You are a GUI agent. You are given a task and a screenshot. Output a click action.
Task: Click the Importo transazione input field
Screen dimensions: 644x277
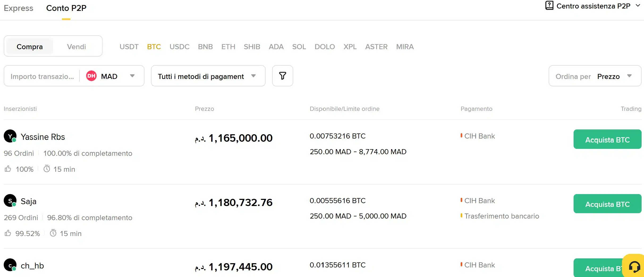click(43, 76)
